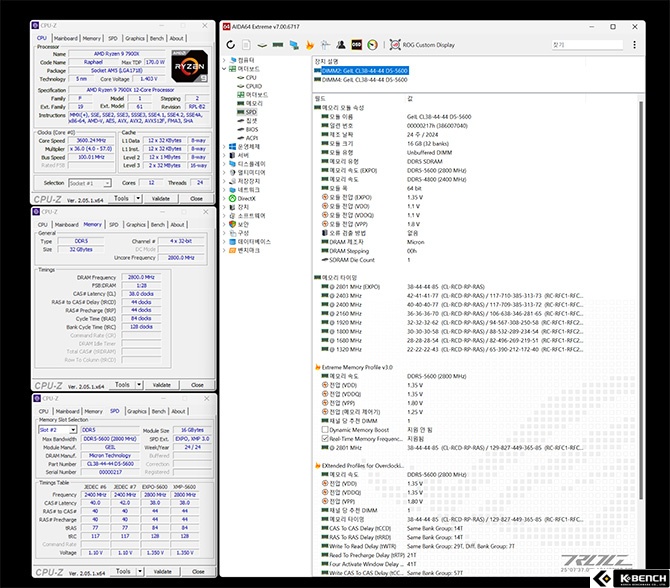This screenshot has width=670, height=588.
Task: Open Tools dropdown arrow in bottom CPU-Z window
Action: pyautogui.click(x=140, y=571)
